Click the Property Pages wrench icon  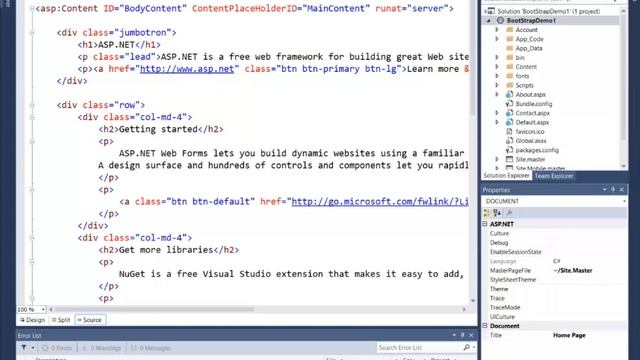pos(509,213)
